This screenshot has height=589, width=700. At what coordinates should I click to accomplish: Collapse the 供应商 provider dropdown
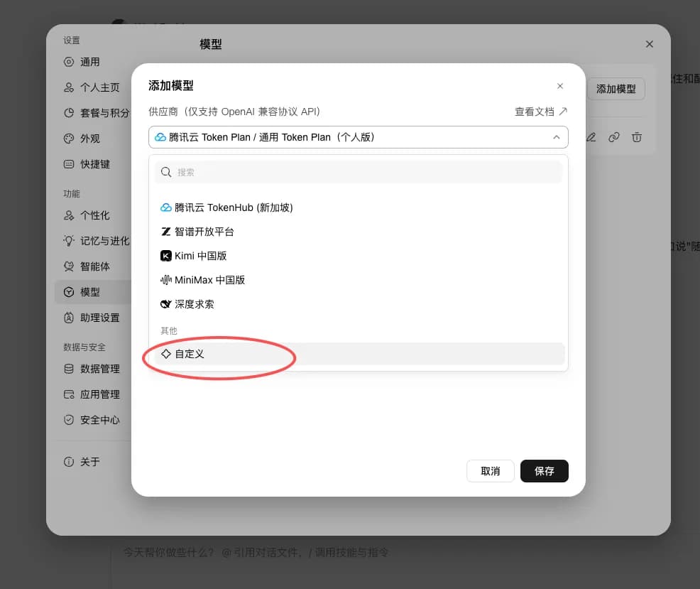(x=358, y=137)
